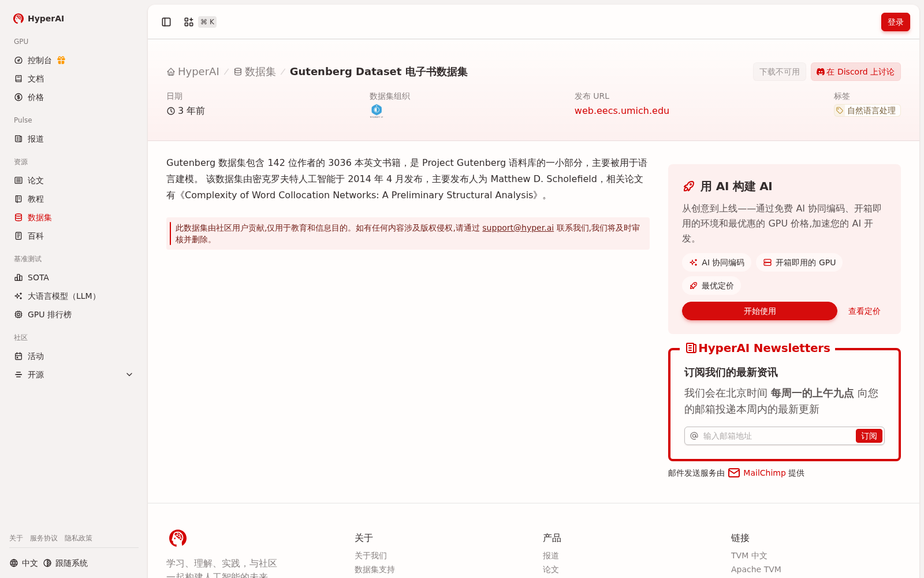The width and height of the screenshot is (924, 578).
Task: Open 大语言模型（LLM） in sidebar
Action: tap(74, 296)
